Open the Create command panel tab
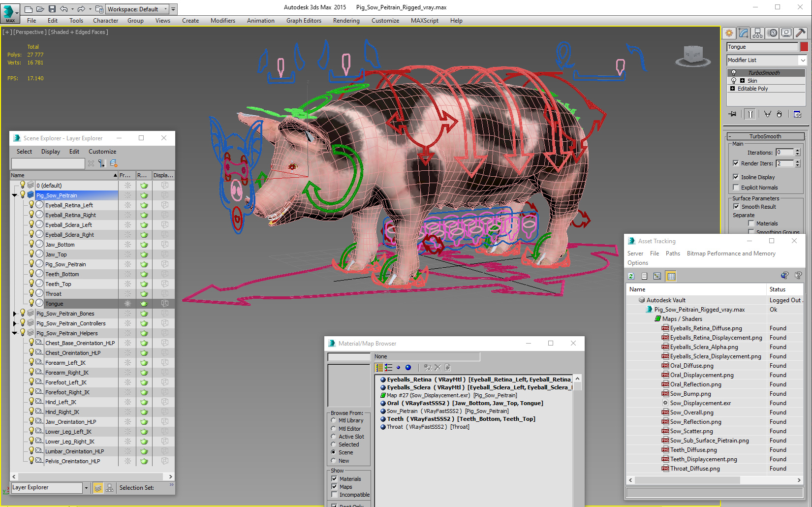Image resolution: width=812 pixels, height=507 pixels. pos(729,33)
